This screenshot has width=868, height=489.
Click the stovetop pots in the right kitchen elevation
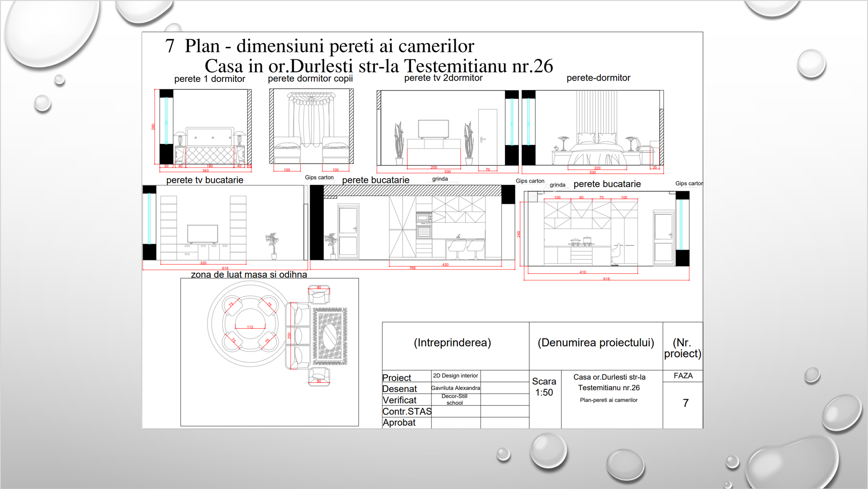tap(581, 241)
